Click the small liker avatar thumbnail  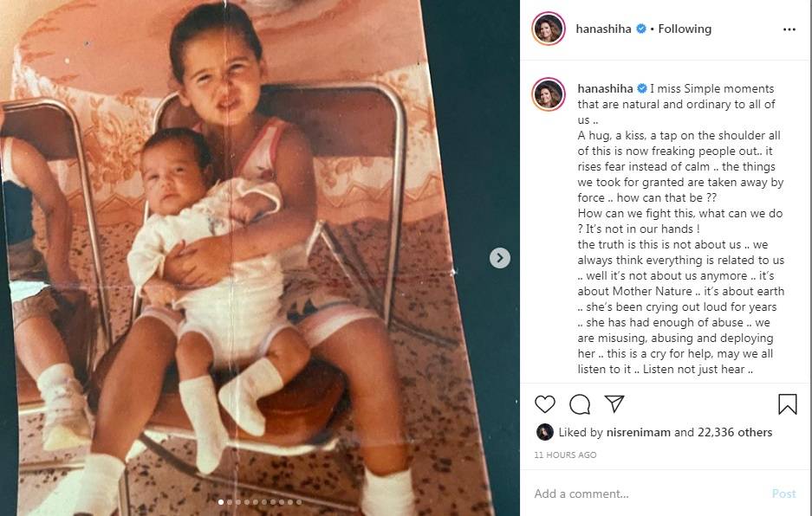pos(544,432)
